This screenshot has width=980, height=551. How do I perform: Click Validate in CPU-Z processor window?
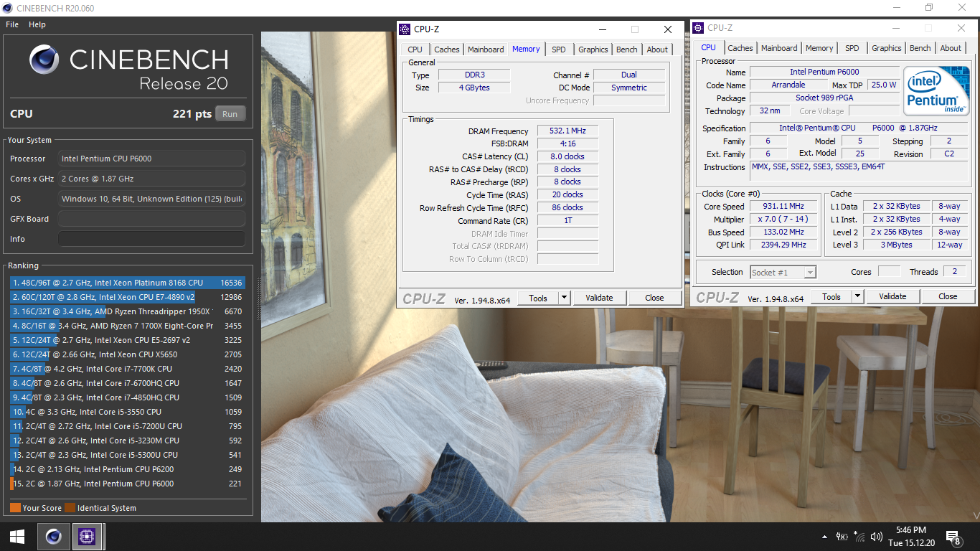[892, 296]
